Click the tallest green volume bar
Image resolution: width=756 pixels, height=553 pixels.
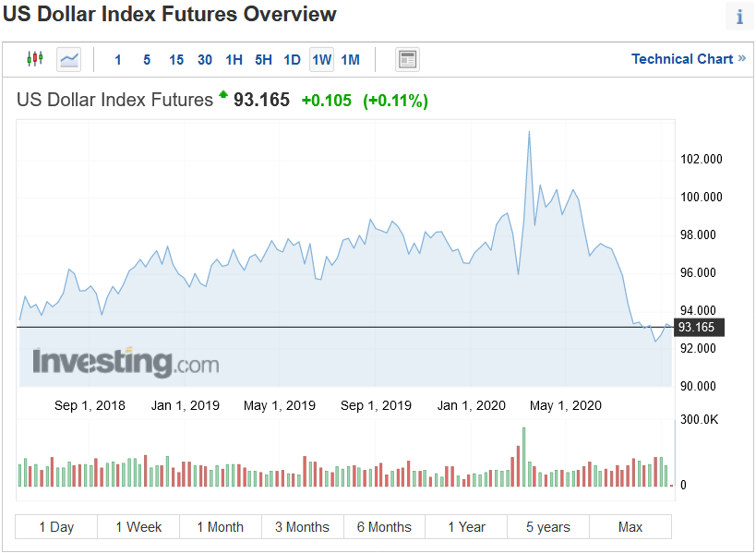[523, 457]
